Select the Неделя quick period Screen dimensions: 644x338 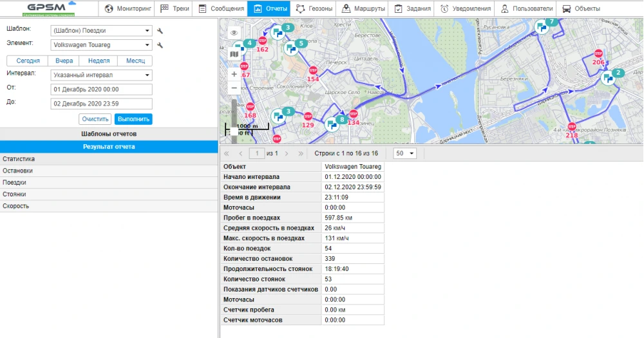point(99,61)
